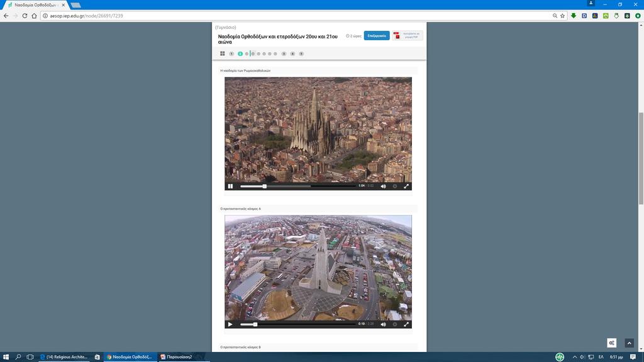The image size is (644, 362).
Task: Switch to Religious Architecture Edge window
Action: click(64, 357)
